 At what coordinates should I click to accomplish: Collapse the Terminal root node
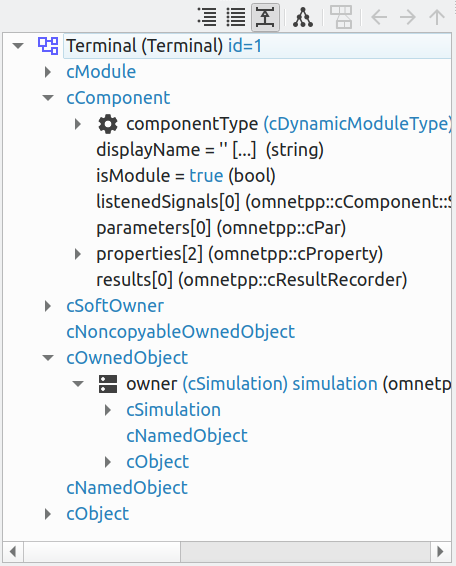[x=18, y=46]
